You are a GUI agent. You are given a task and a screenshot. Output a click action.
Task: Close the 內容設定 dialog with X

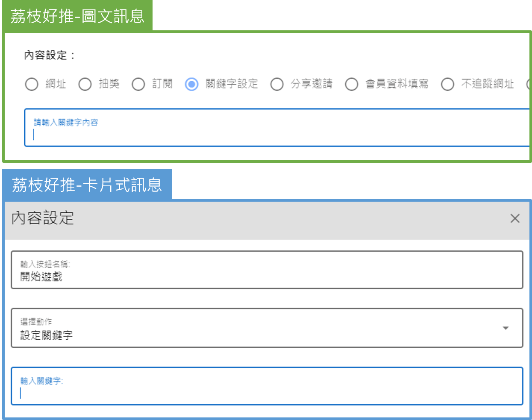click(x=514, y=218)
